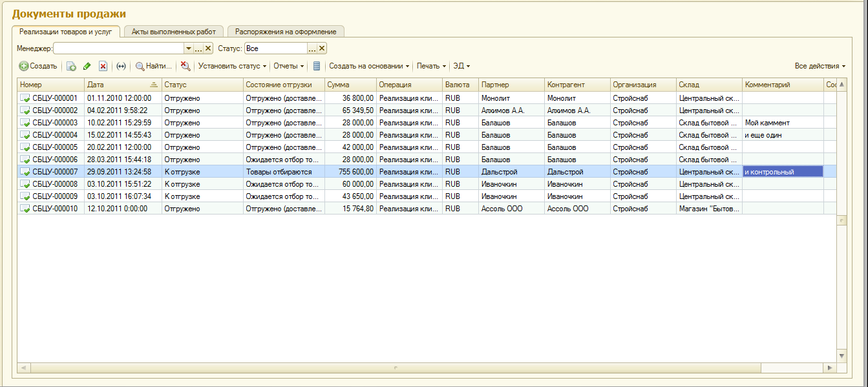This screenshot has height=387, width=868.
Task: Open the Все действия menu
Action: 820,66
